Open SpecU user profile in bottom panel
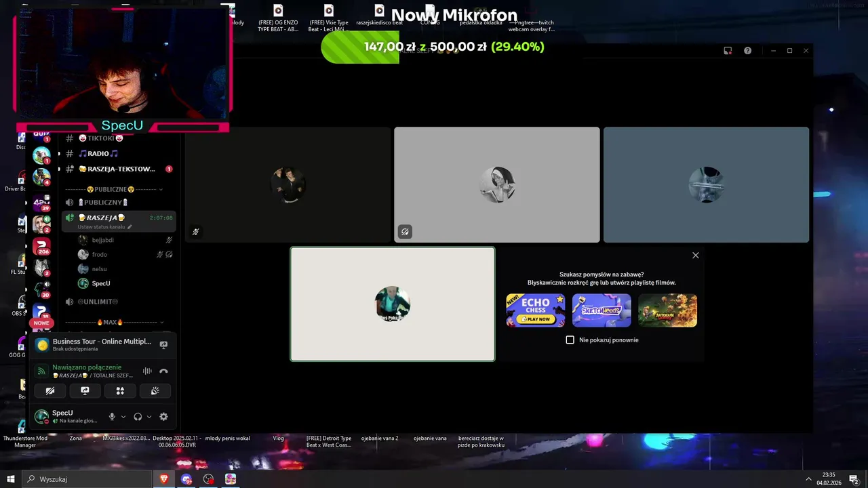 tap(66, 416)
